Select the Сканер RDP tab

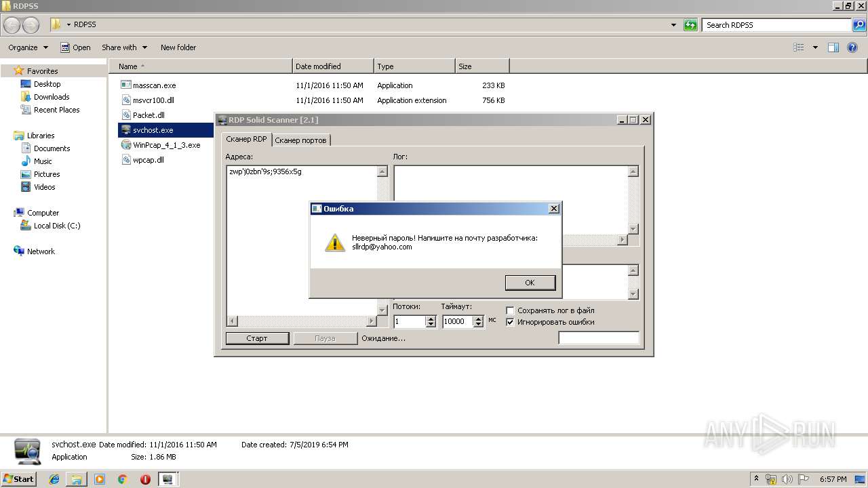(246, 139)
